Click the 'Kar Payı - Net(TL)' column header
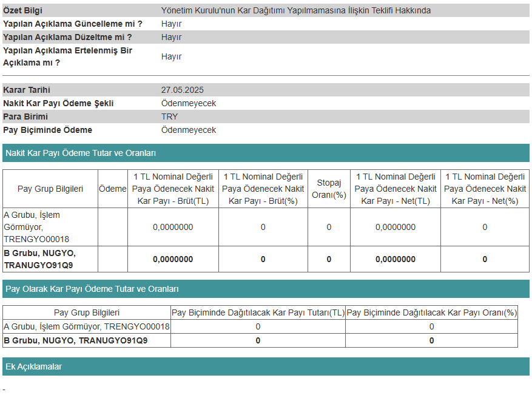Image resolution: width=532 pixels, height=395 pixels. [x=396, y=189]
